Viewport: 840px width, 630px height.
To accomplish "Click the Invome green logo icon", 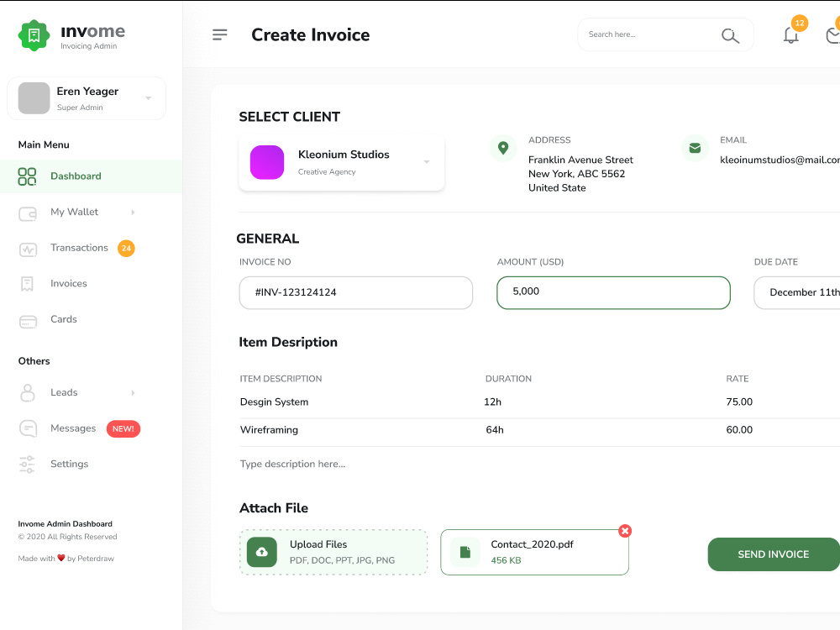I will point(34,35).
